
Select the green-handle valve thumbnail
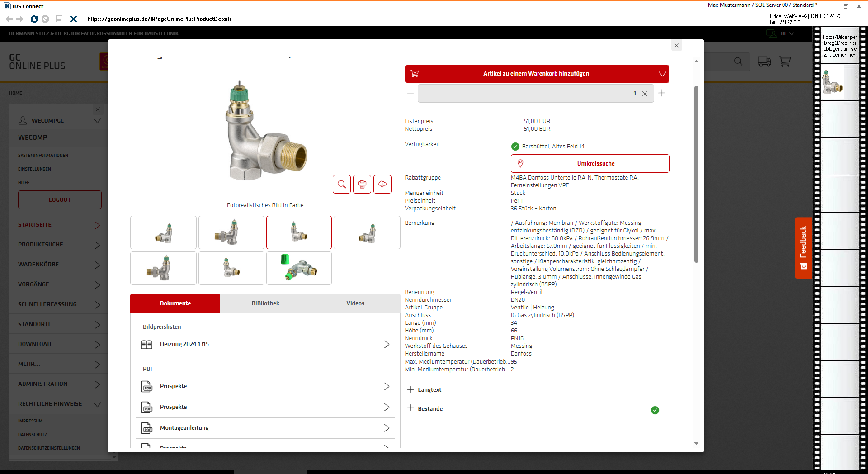pos(299,268)
